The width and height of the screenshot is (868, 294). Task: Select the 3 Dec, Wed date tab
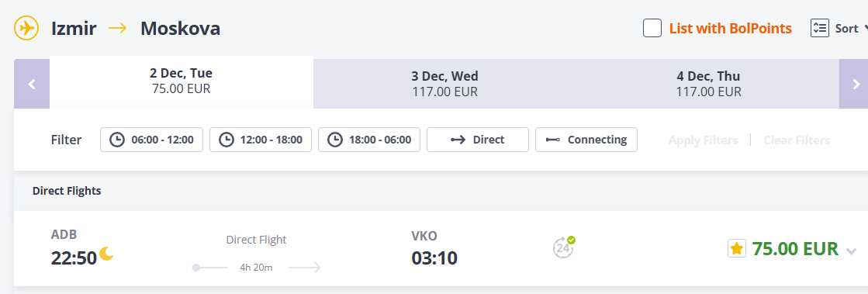tap(444, 84)
